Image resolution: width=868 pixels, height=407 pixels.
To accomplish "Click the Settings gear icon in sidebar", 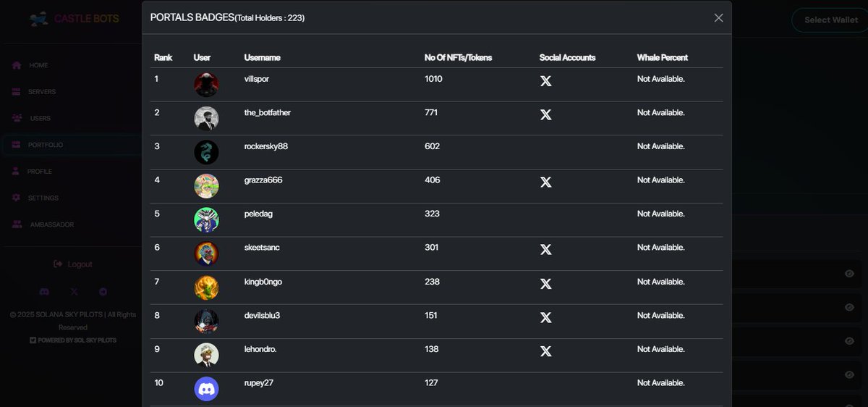I will 17,198.
